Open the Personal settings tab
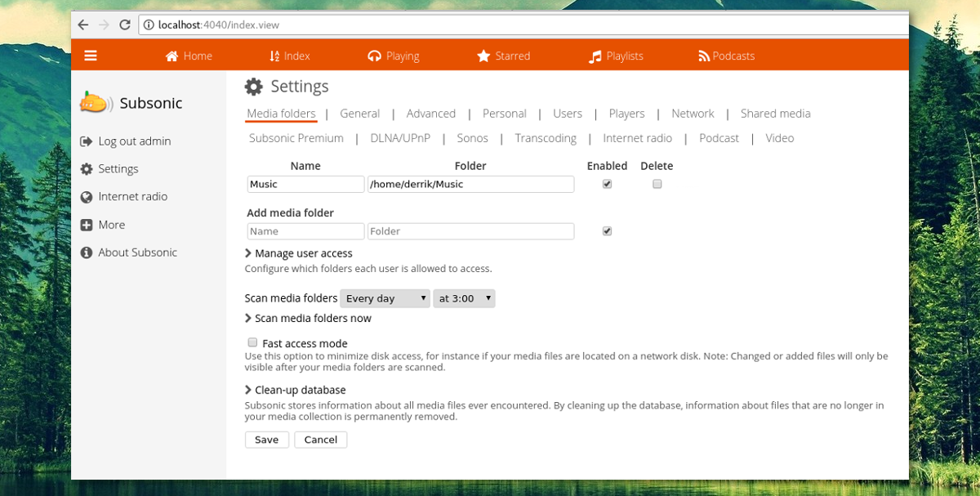This screenshot has width=980, height=496. (x=504, y=114)
